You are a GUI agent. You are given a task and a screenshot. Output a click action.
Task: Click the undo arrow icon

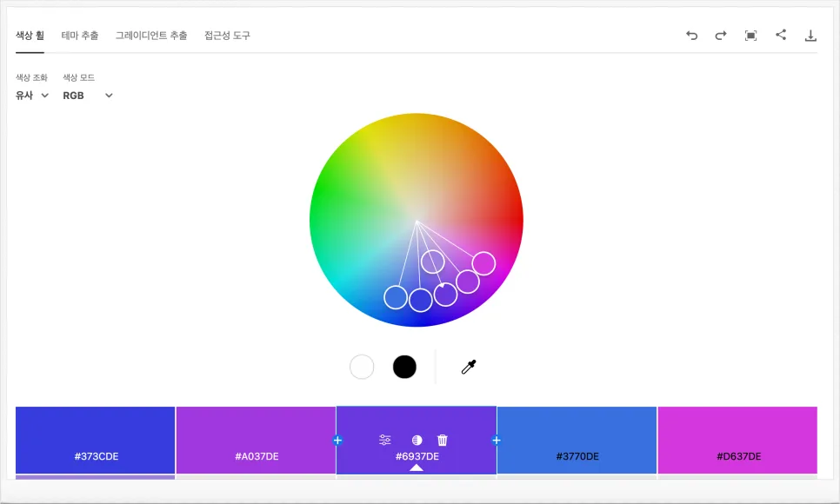[x=691, y=36]
